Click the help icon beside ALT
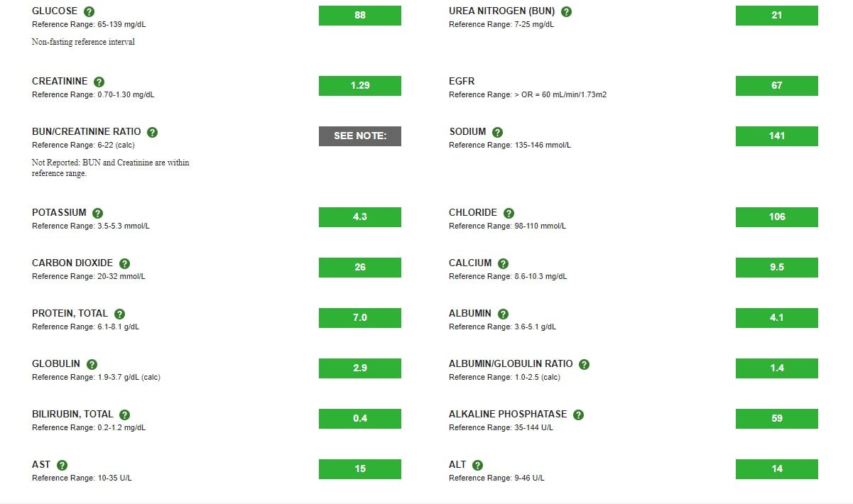Screen dimensions: 853x504 [477, 465]
